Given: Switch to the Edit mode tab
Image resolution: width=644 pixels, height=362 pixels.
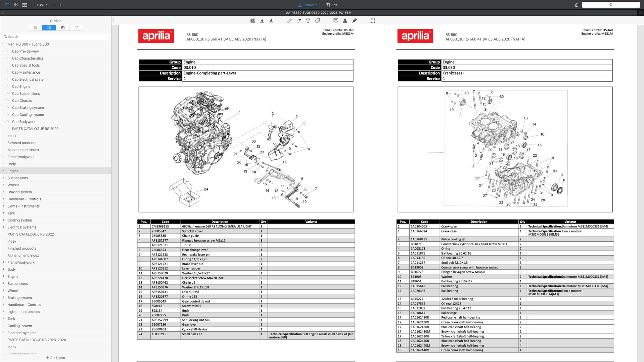Looking at the screenshot, I should click(x=332, y=5).
